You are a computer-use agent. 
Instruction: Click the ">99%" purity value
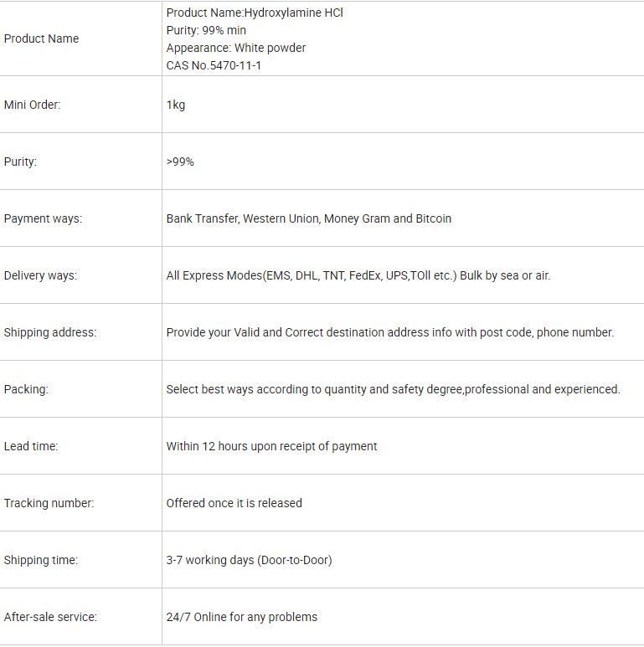[x=180, y=162]
